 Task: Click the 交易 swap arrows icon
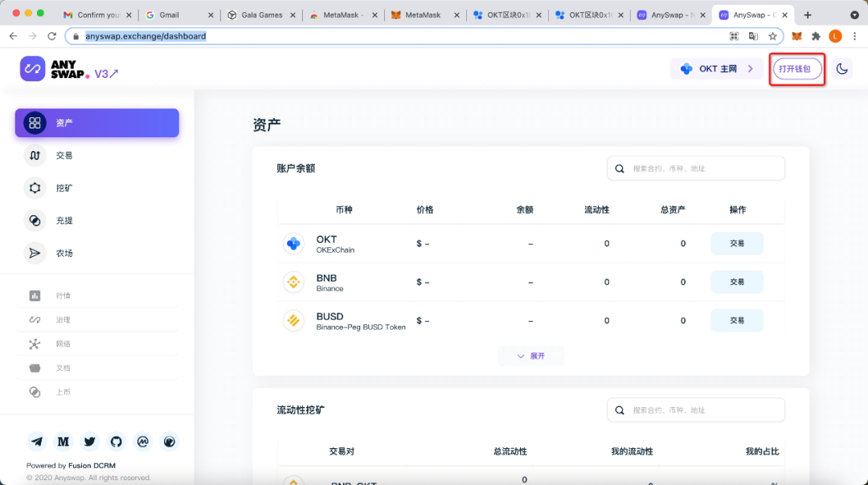point(35,156)
